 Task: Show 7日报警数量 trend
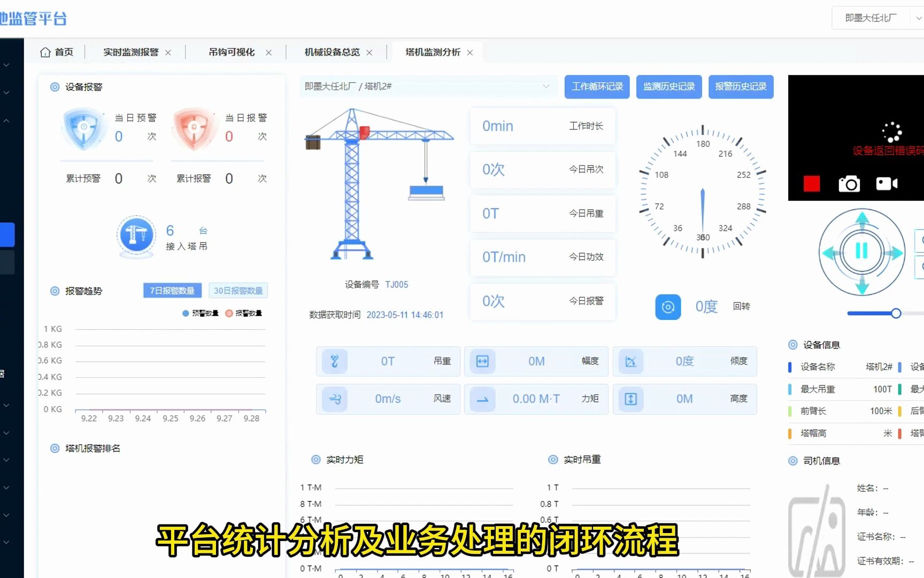pos(172,291)
